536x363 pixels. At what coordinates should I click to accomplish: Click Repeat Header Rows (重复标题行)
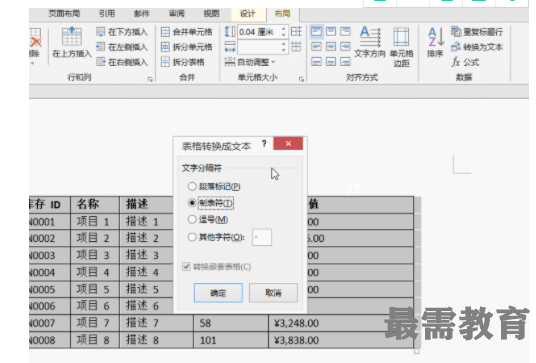[477, 32]
